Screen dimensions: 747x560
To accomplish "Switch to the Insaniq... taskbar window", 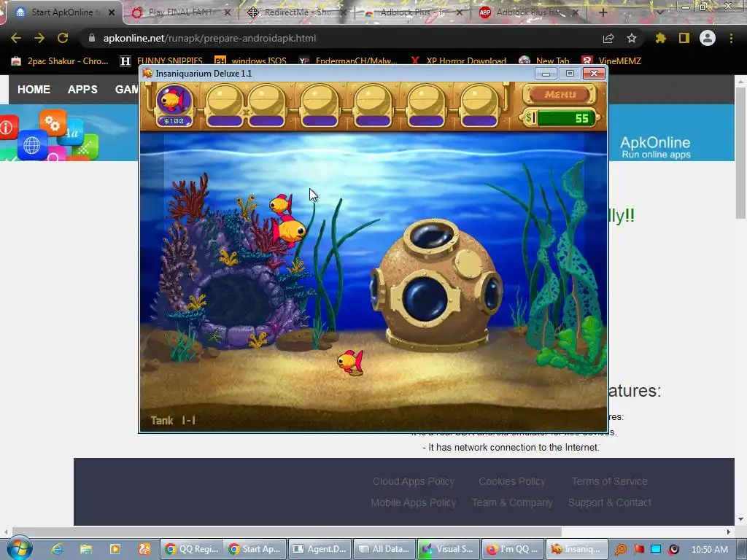I will 577,549.
